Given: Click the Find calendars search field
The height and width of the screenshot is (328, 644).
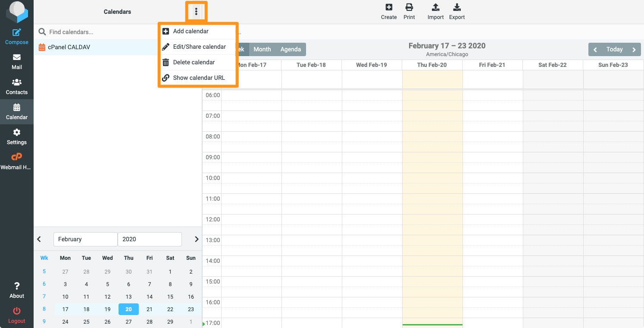Looking at the screenshot, I should (x=99, y=32).
